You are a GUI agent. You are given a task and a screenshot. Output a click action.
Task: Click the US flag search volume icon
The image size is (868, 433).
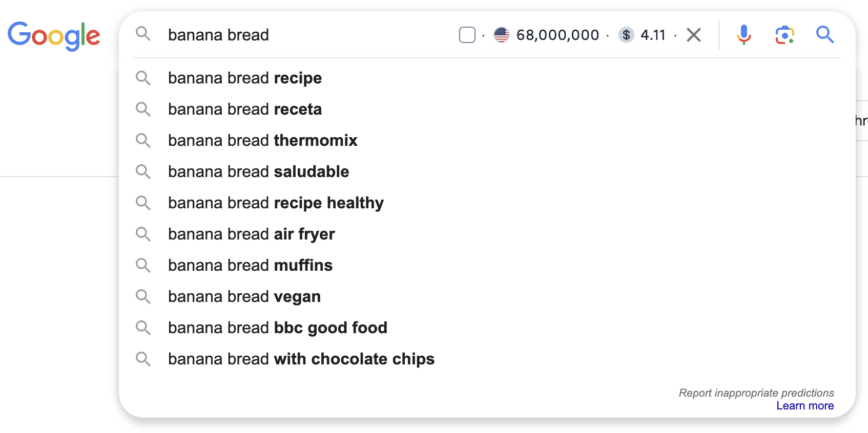pos(502,35)
